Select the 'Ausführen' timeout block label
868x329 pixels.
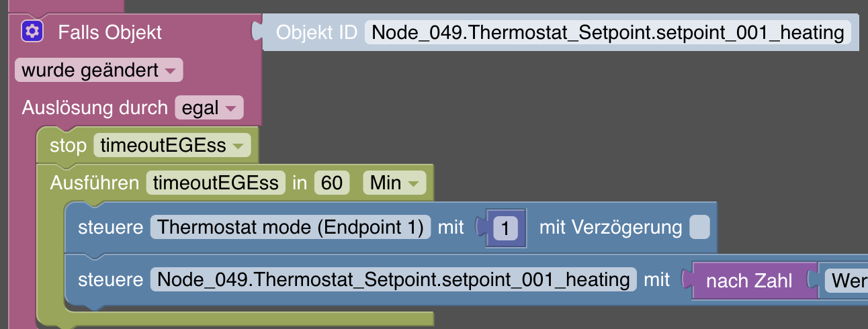point(94,183)
